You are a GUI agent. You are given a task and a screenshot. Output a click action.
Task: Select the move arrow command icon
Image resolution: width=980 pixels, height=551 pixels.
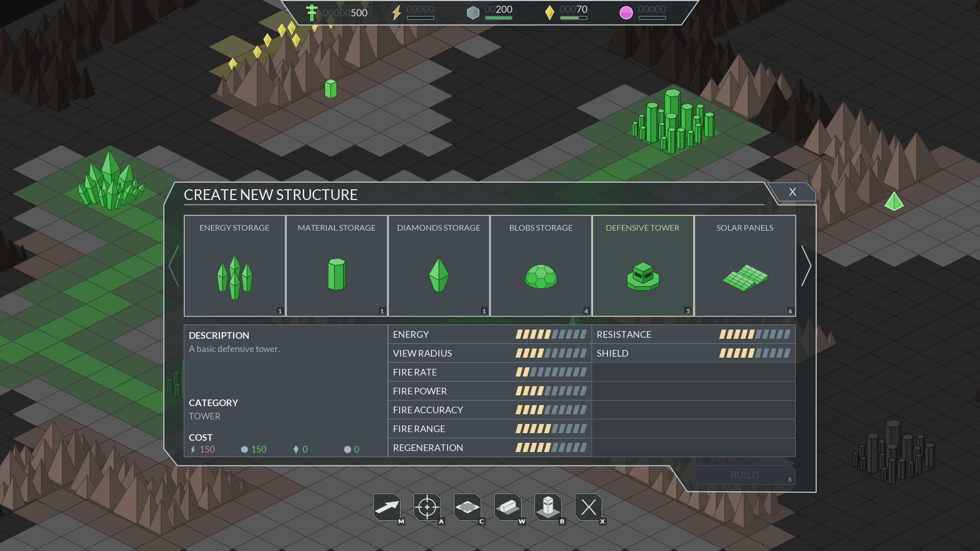[387, 507]
